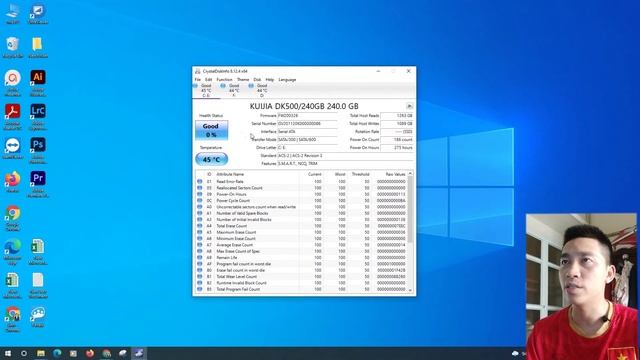Click the Transfer Mode value field
The width and height of the screenshot is (640, 360).
(x=307, y=140)
